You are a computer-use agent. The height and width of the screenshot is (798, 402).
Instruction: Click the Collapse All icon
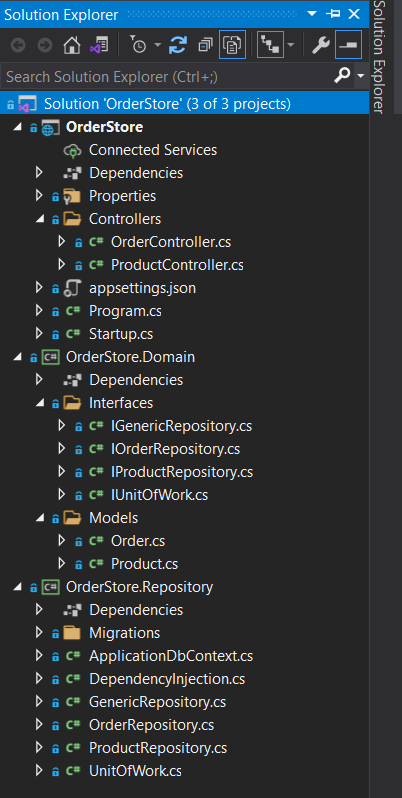tap(206, 46)
